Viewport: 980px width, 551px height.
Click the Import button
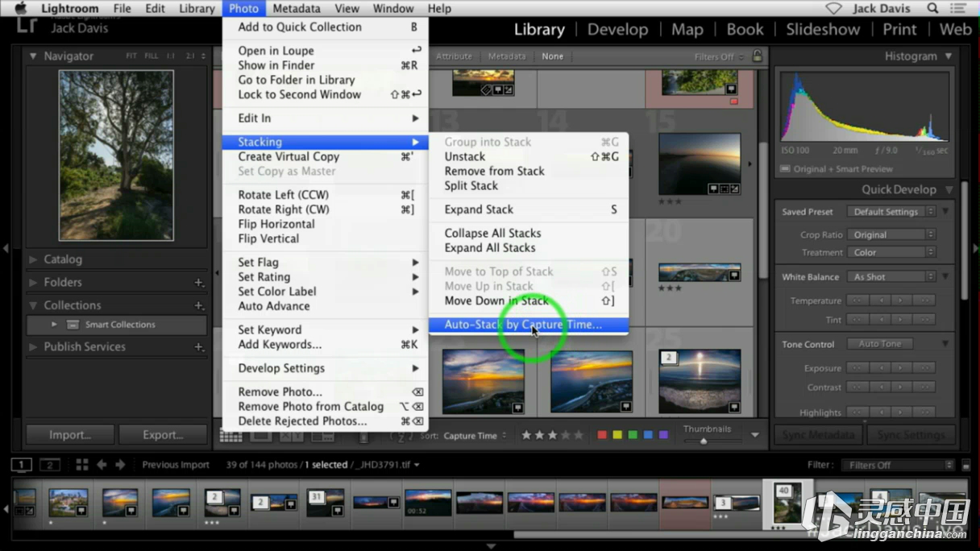70,435
